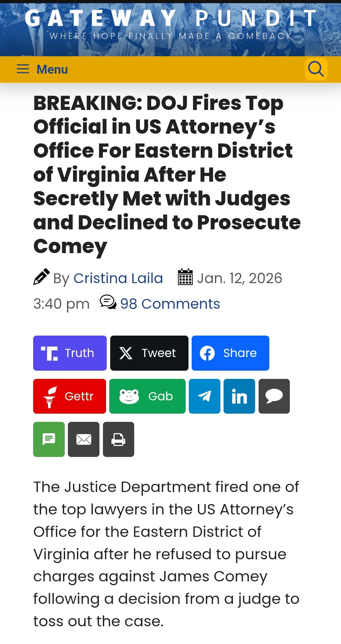Click the green SMS message icon
Screen dimensions: 341x644
click(x=49, y=439)
